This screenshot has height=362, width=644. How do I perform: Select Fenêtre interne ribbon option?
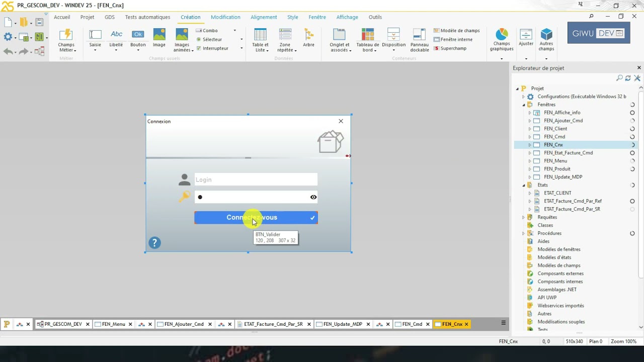tap(453, 39)
